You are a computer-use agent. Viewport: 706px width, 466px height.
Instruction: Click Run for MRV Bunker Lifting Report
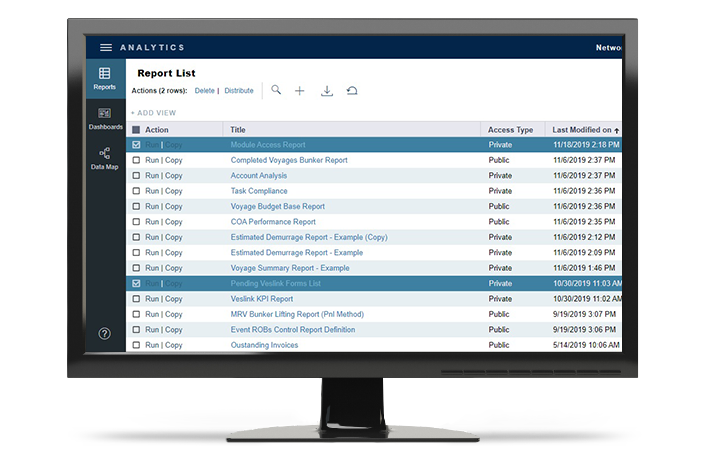coord(152,314)
